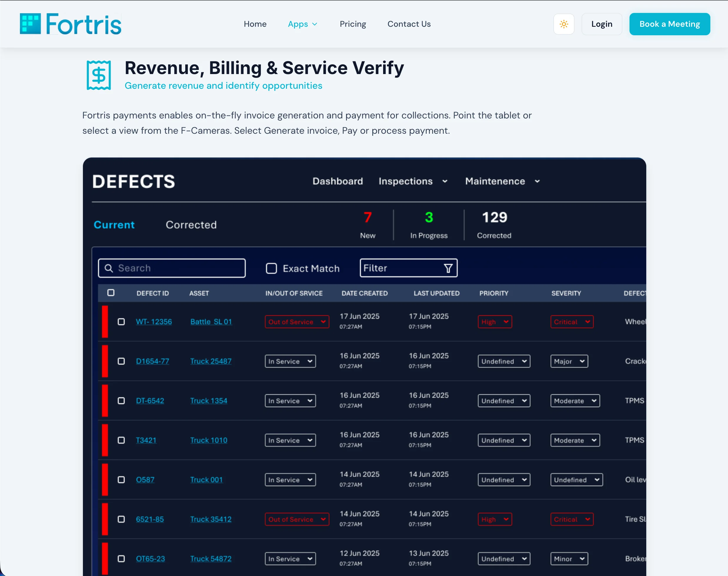Expand the Maintenence dropdown

(503, 181)
